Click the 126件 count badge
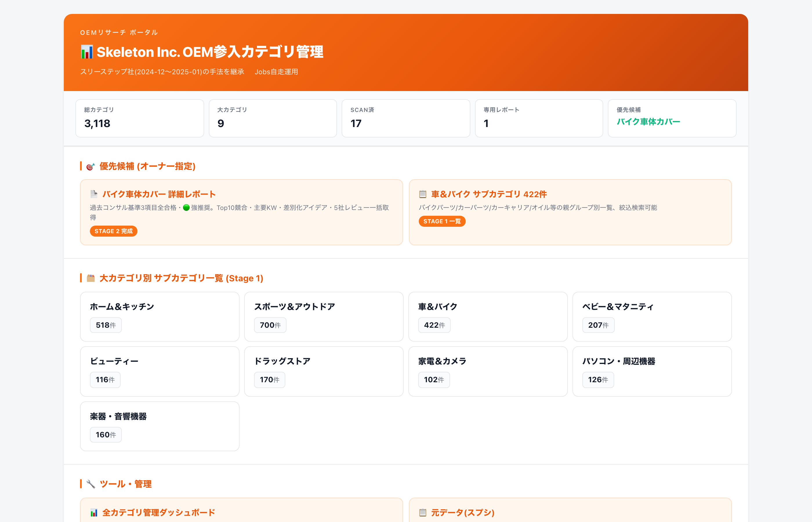 click(598, 380)
